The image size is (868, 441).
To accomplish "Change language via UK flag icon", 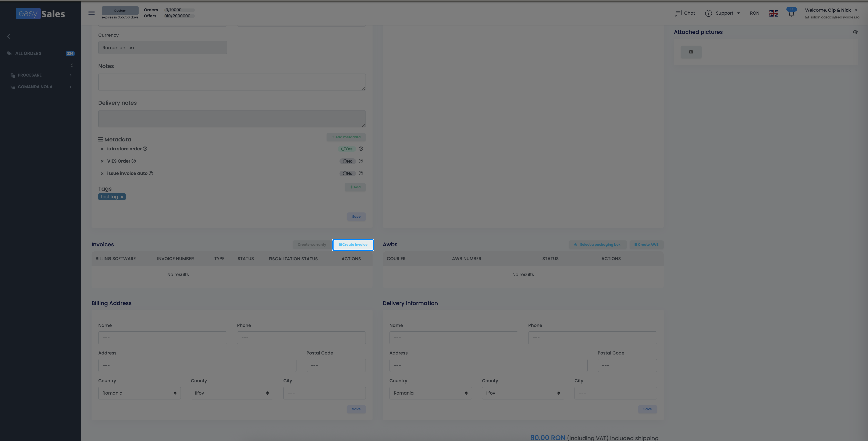I will point(774,13).
